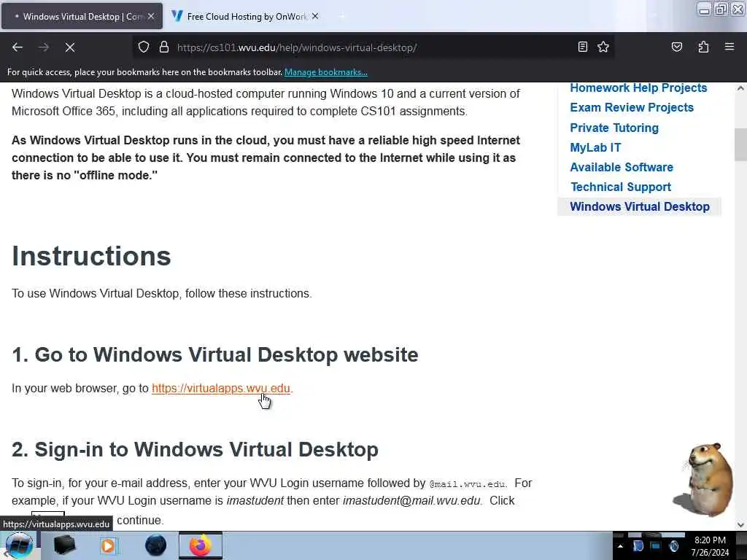Image resolution: width=747 pixels, height=560 pixels.
Task: Click the vertical scrollbar thumb
Action: (740, 145)
